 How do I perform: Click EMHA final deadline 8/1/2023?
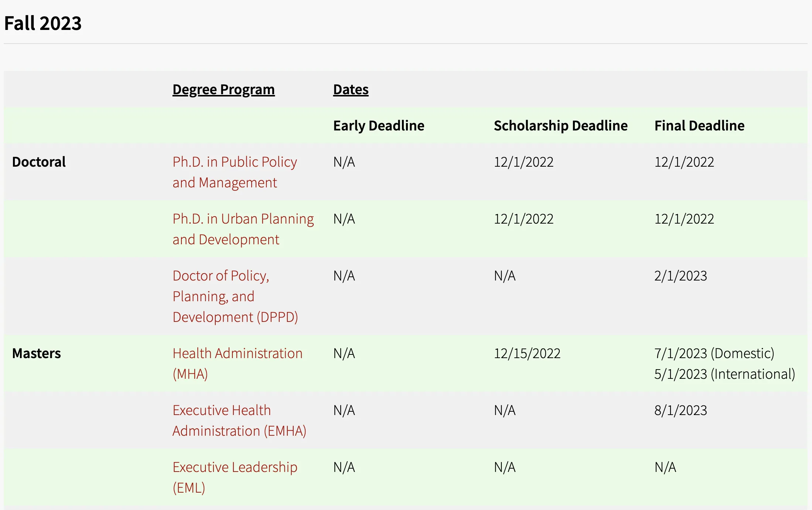[x=680, y=410]
